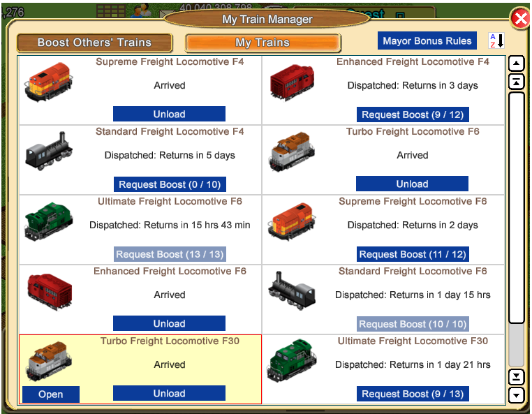Click Ultimate Freight Locomotive F30 title

click(x=413, y=341)
